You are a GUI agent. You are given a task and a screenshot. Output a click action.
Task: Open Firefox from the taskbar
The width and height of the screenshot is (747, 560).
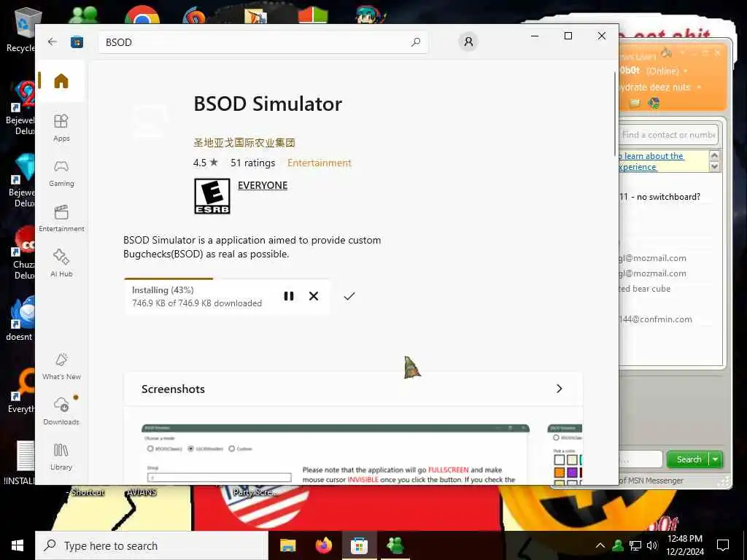(324, 545)
